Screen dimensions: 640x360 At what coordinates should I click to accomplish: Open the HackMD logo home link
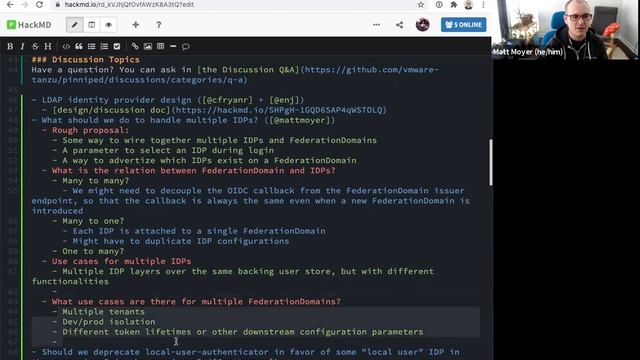click(29, 25)
